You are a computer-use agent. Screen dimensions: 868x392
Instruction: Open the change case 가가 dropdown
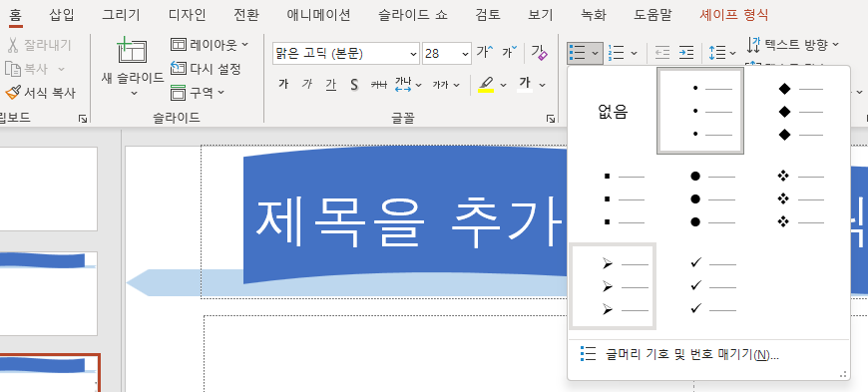(446, 84)
